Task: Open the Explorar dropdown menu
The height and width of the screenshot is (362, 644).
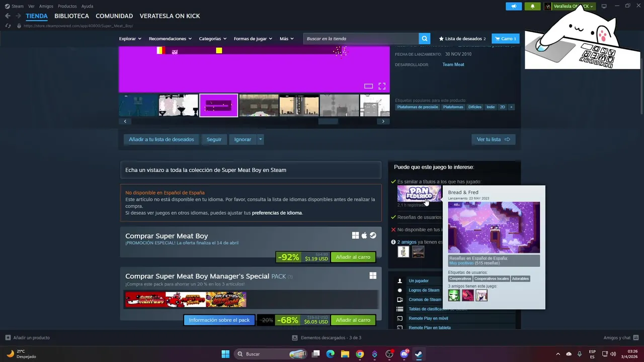Action: 130,39
